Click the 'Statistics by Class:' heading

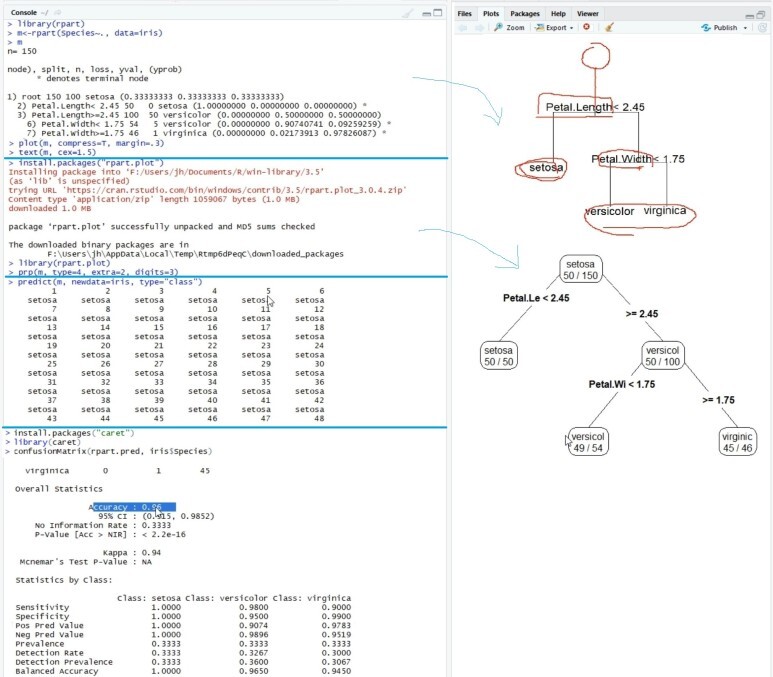point(64,580)
